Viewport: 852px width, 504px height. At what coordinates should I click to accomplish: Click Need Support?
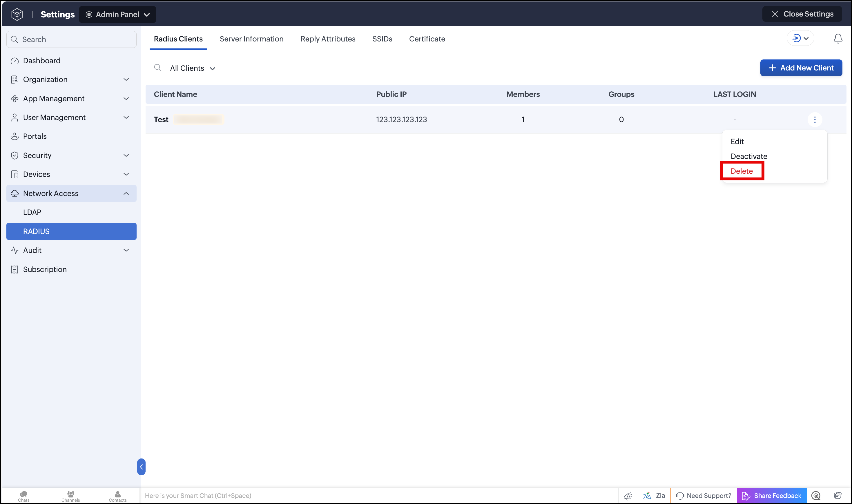[703, 496]
